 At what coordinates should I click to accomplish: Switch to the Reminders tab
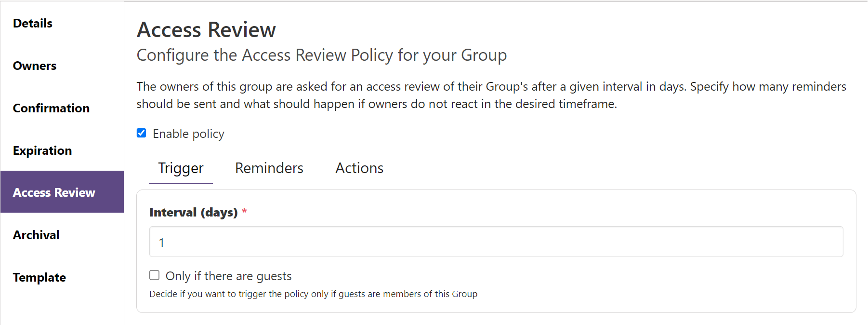click(x=269, y=168)
